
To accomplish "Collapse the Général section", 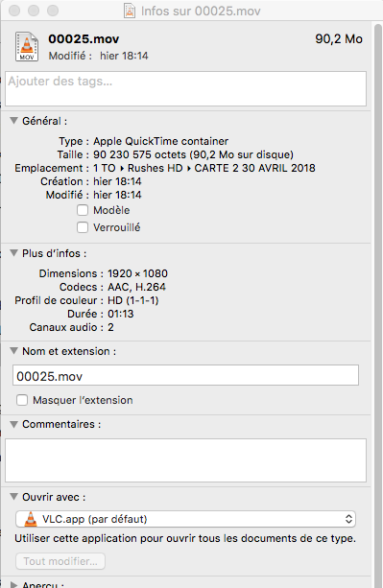I will [13, 121].
